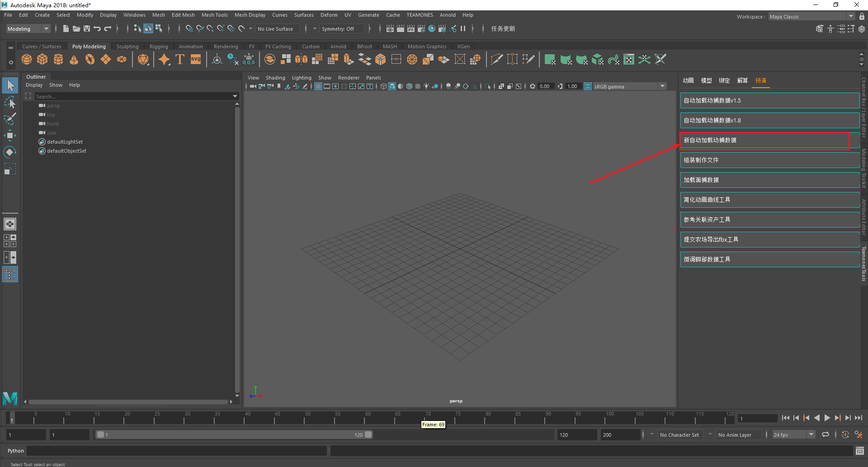This screenshot has height=467, width=868.
Task: Open the 24 fps frame rate dropdown
Action: tap(811, 434)
